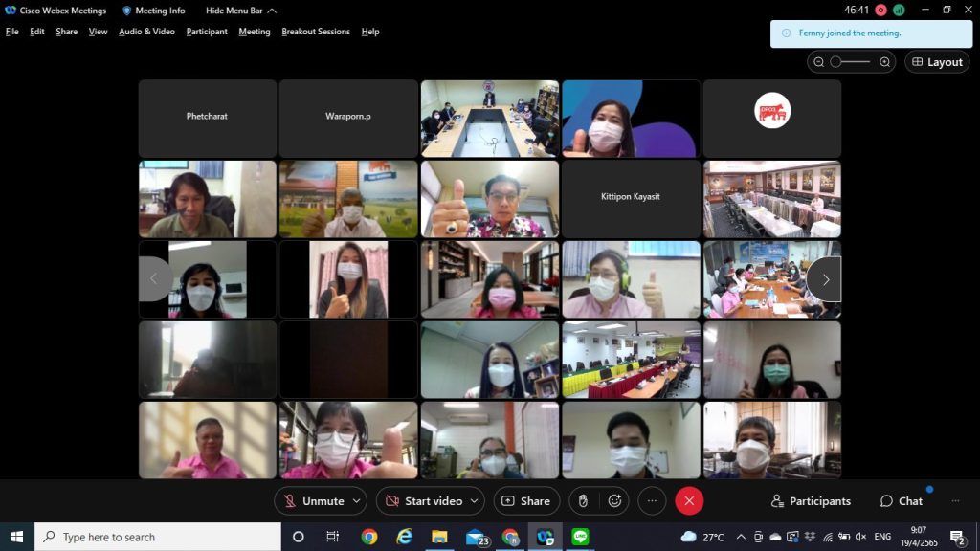The height and width of the screenshot is (551, 980).
Task: Expand the audio options arrow next to Unmute
Action: (x=358, y=500)
